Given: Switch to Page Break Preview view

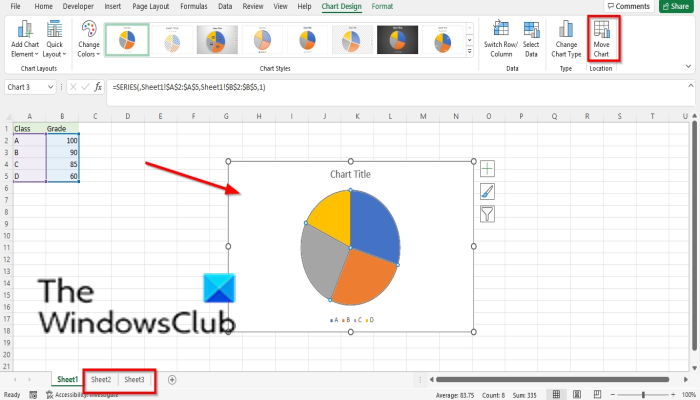Looking at the screenshot, I should 597,395.
